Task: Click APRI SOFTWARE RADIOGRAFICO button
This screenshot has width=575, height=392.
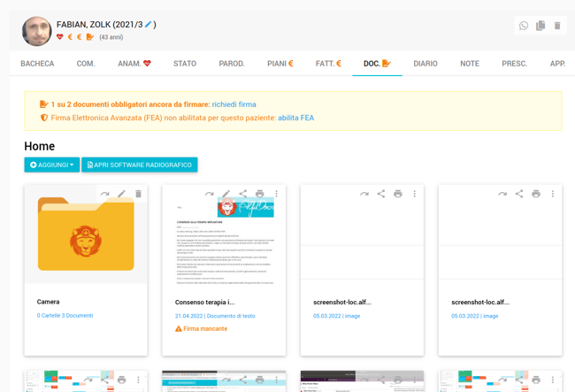Action: pos(140,165)
